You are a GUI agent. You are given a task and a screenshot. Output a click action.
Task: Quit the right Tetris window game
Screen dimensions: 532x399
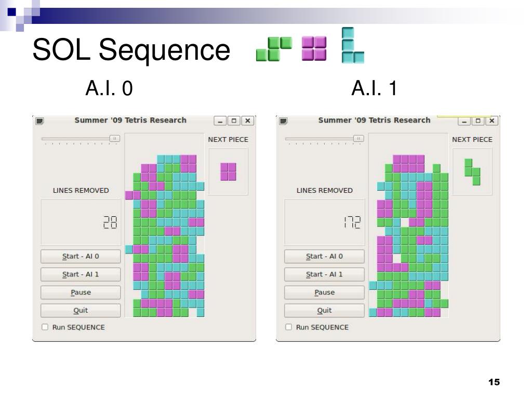[324, 311]
